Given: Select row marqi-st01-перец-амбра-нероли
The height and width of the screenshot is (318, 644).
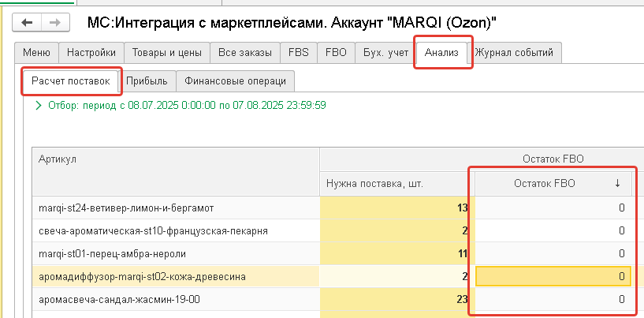Looking at the screenshot, I should tap(176, 254).
